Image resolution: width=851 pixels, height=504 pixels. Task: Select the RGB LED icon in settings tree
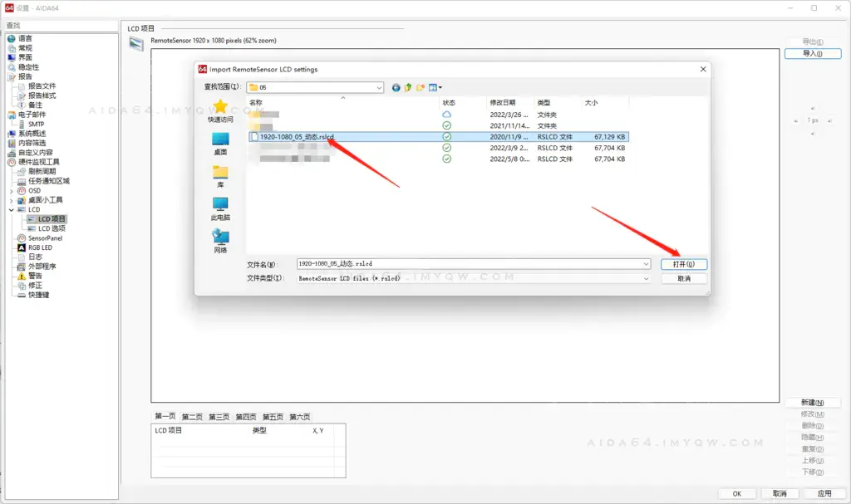(x=22, y=247)
